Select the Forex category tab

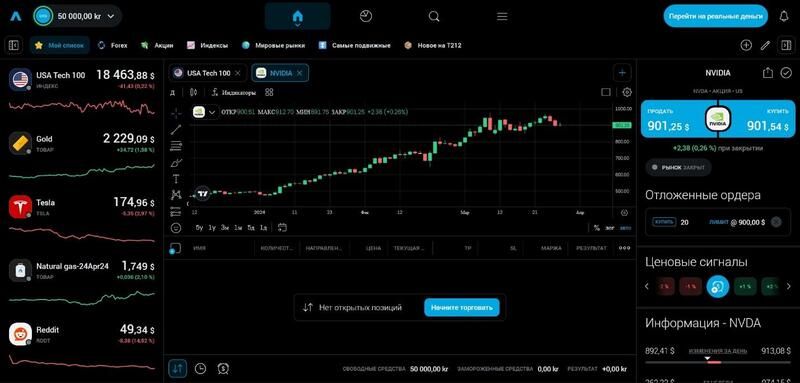click(x=112, y=45)
